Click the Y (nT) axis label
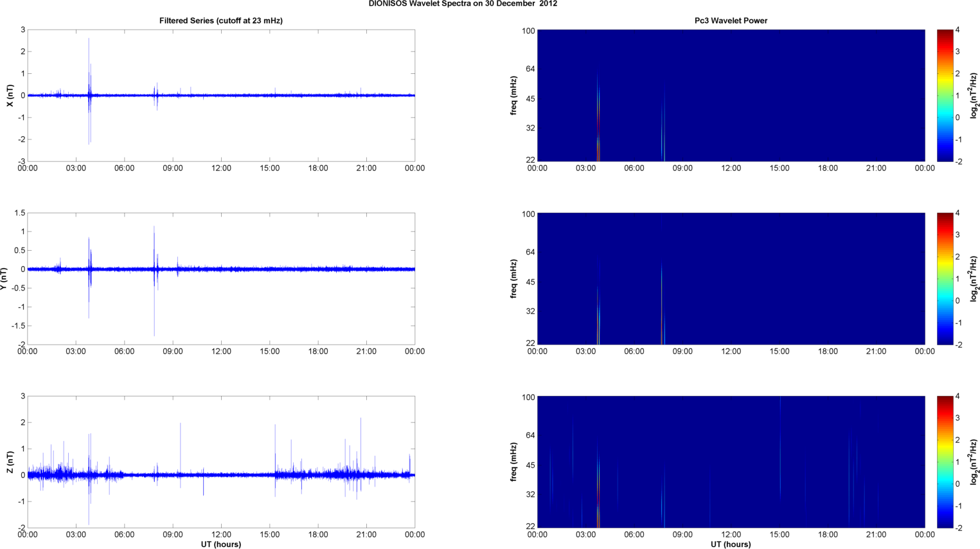The image size is (980, 549). click(4, 278)
